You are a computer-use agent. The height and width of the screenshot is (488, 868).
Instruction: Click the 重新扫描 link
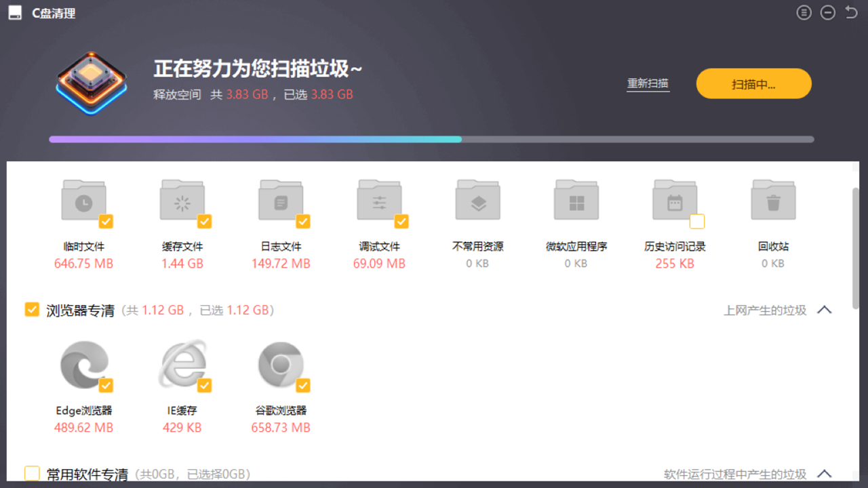pyautogui.click(x=648, y=84)
